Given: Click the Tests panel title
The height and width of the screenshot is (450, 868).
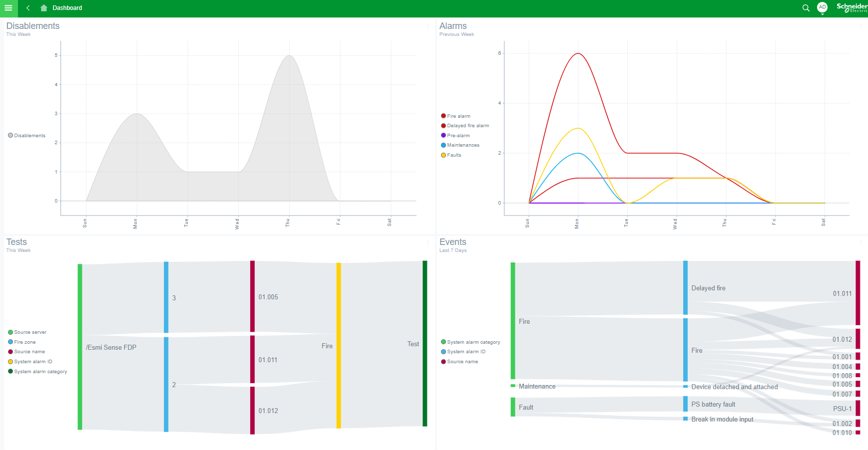Looking at the screenshot, I should pos(16,242).
